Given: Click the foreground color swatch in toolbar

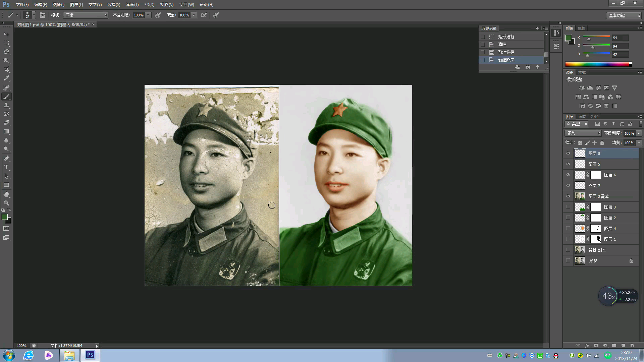Looking at the screenshot, I should coord(5,217).
